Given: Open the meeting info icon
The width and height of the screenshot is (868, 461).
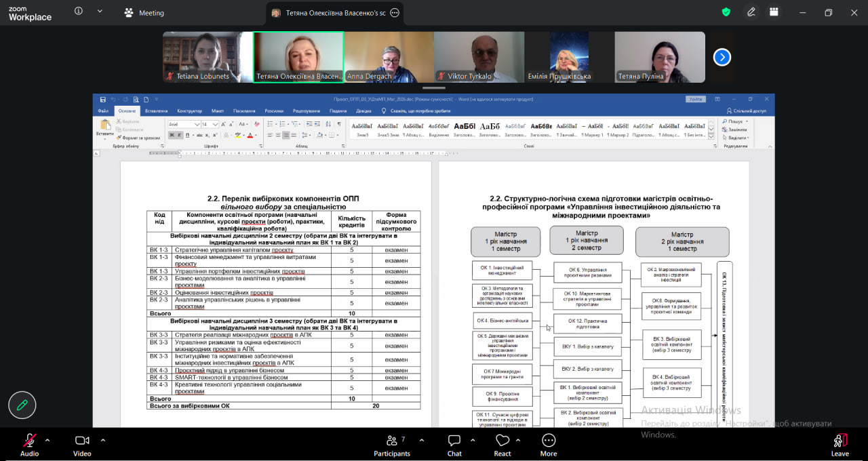Looking at the screenshot, I should pyautogui.click(x=79, y=12).
